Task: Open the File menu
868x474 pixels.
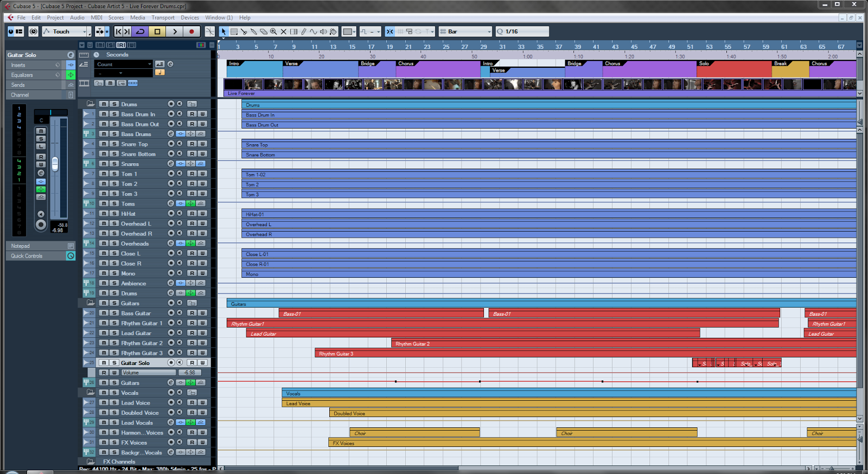Action: click(x=21, y=17)
